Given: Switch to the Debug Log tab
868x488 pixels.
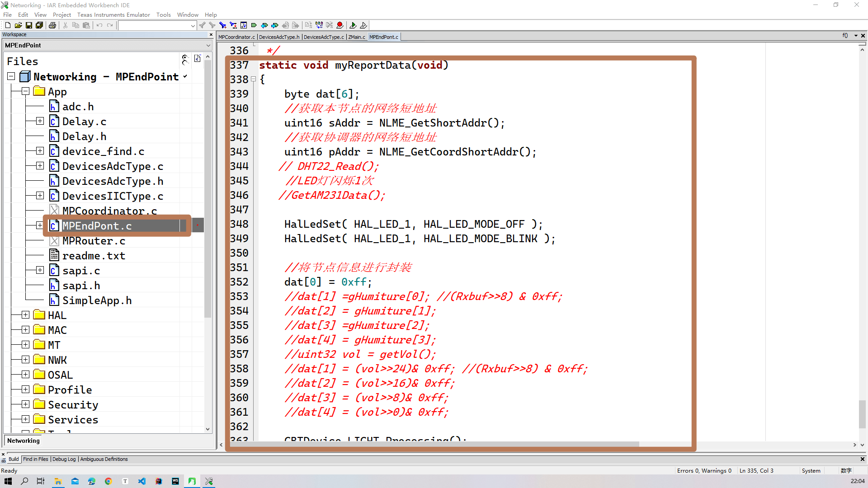Looking at the screenshot, I should [x=64, y=459].
